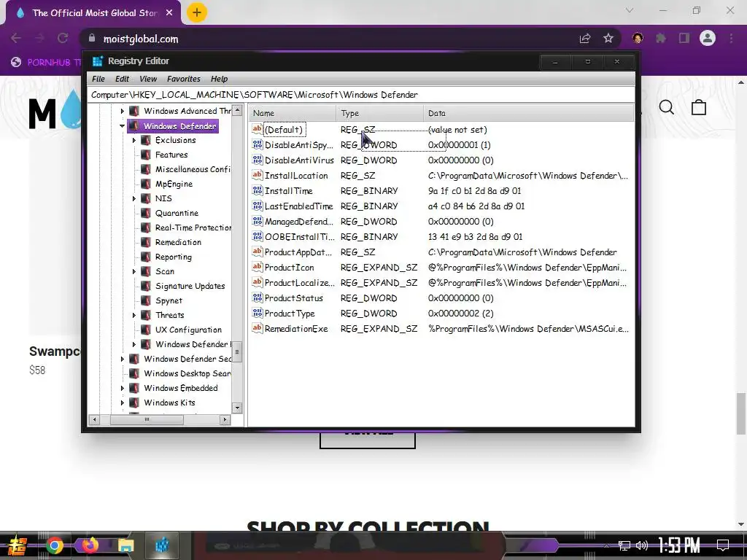Expand the Windows Advanced Threat key
This screenshot has height=560, width=747.
(x=122, y=111)
